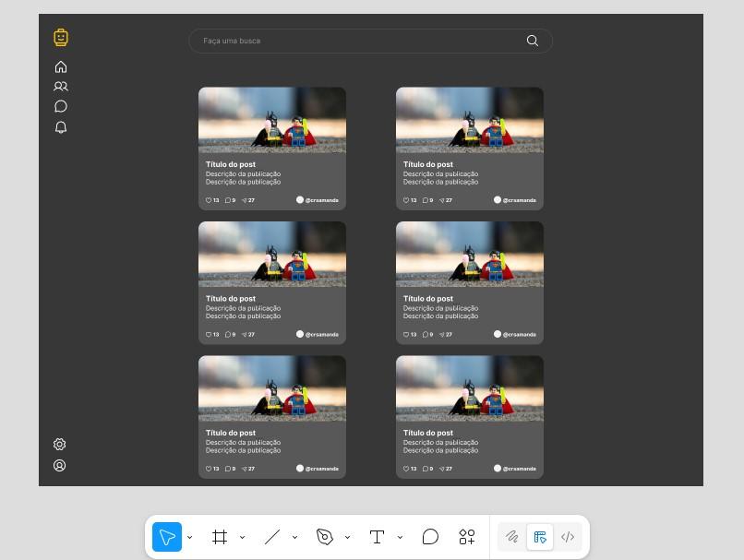Toggle Dev Mode code icon
744x560 pixels.
(568, 537)
